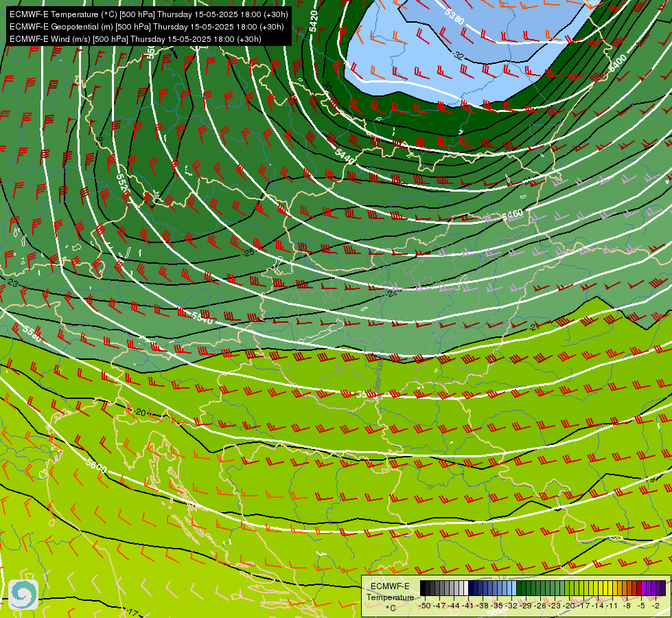Click the -50 legend scale value
The width and height of the screenshot is (672, 618).
click(x=425, y=606)
